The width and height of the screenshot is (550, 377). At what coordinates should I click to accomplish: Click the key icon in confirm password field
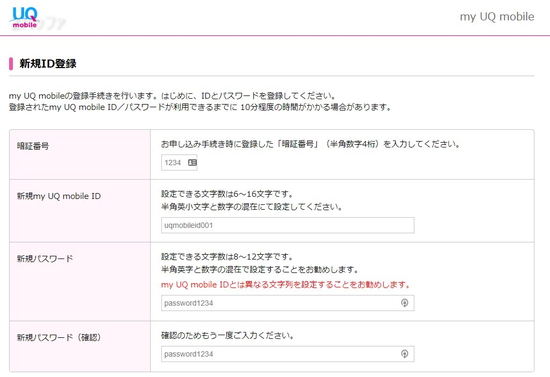404,354
